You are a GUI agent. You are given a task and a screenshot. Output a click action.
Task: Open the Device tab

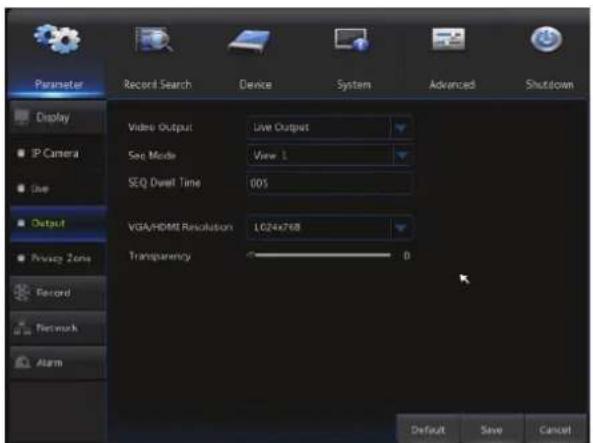click(x=255, y=84)
